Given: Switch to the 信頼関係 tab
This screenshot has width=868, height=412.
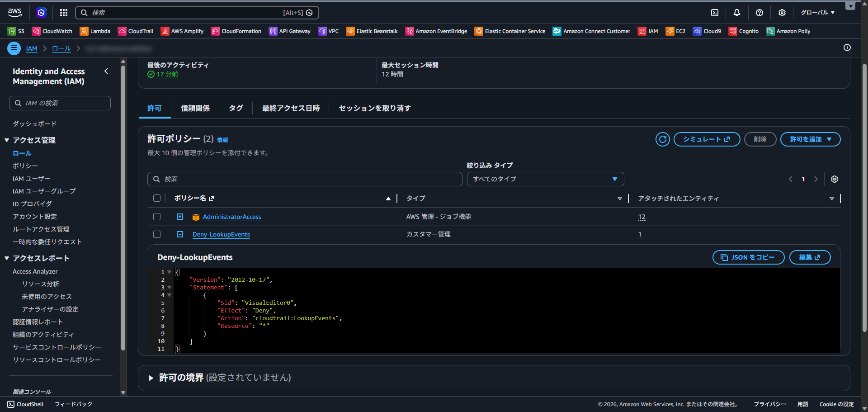Looking at the screenshot, I should click(x=195, y=108).
